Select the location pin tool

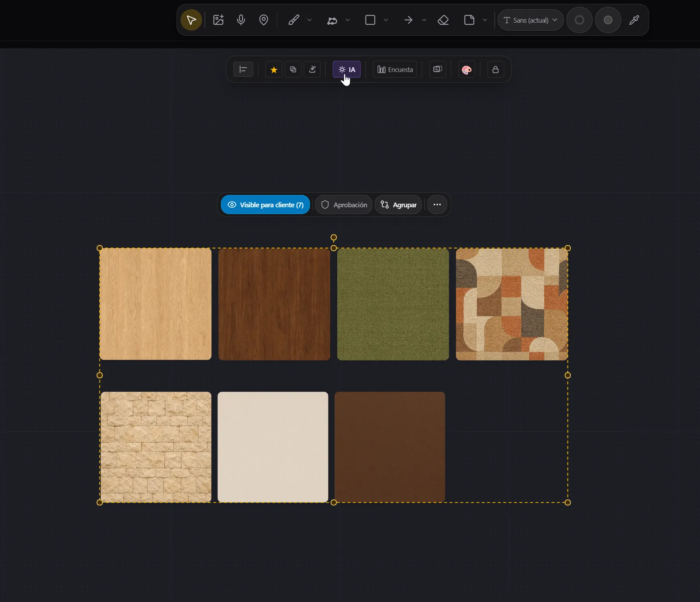(264, 20)
